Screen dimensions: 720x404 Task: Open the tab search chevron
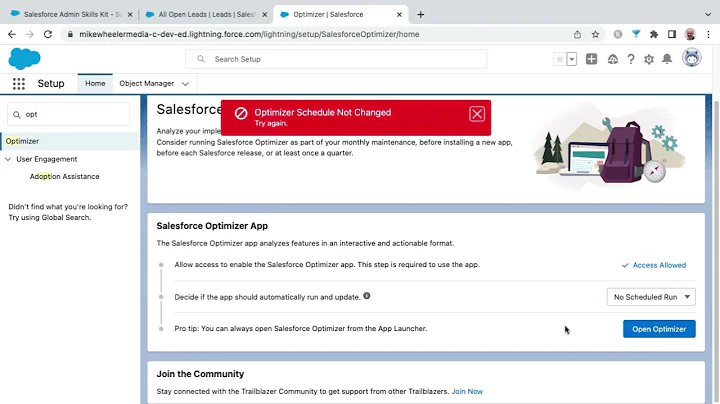coord(708,15)
